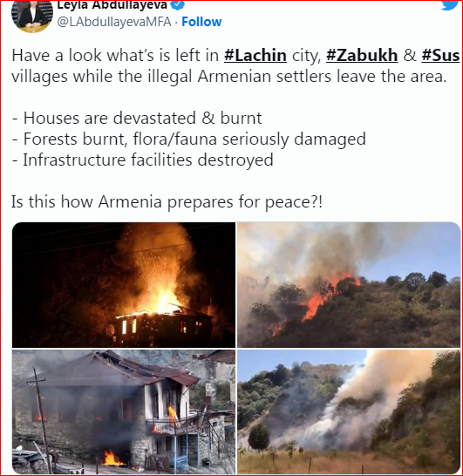Follow the @LAbdullayevaMFA account

[x=201, y=22]
